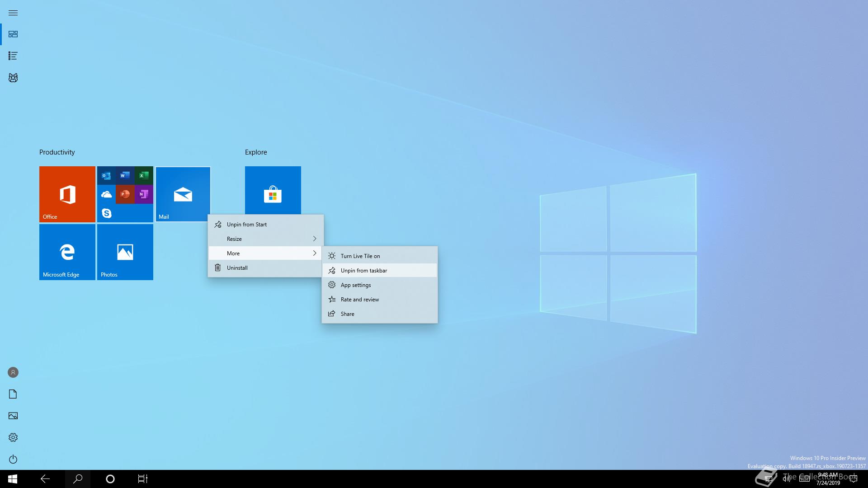This screenshot has width=868, height=488.
Task: Expand the Resize submenu
Action: point(266,239)
